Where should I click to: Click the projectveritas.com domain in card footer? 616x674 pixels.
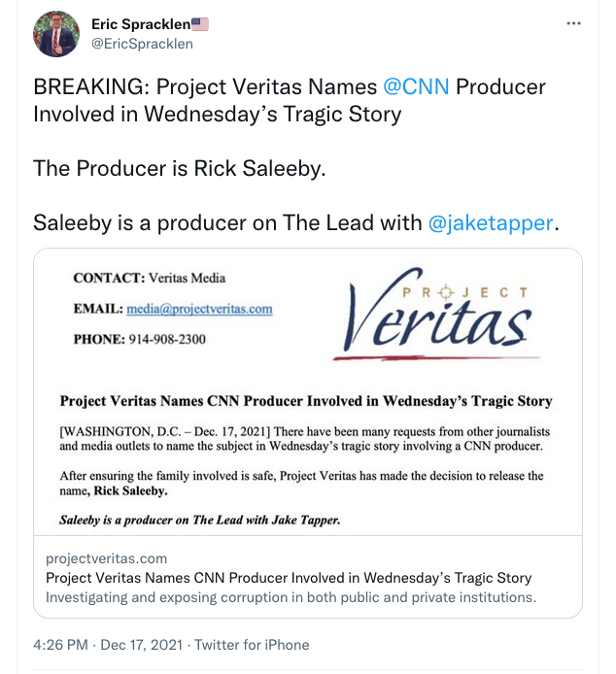[x=107, y=558]
